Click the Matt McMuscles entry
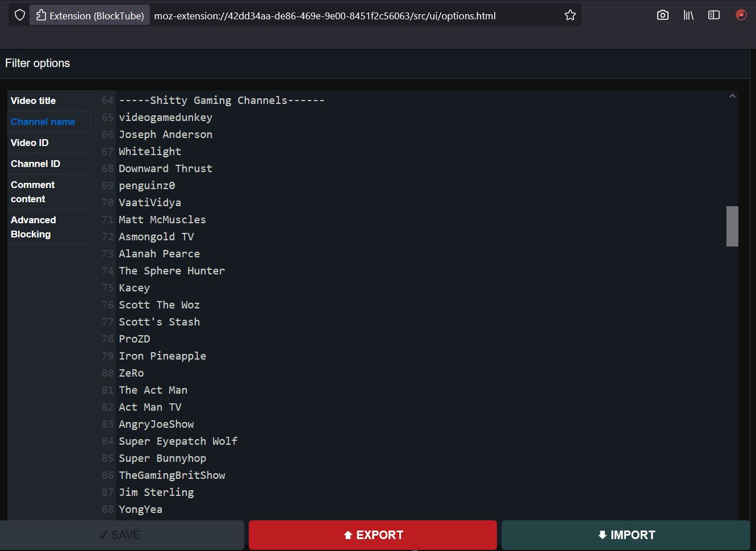 click(162, 220)
